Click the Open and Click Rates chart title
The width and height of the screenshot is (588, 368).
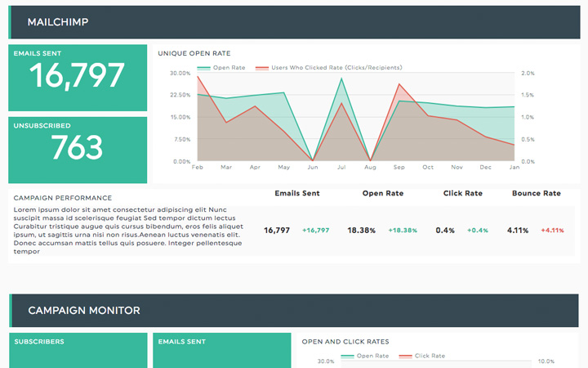(345, 342)
